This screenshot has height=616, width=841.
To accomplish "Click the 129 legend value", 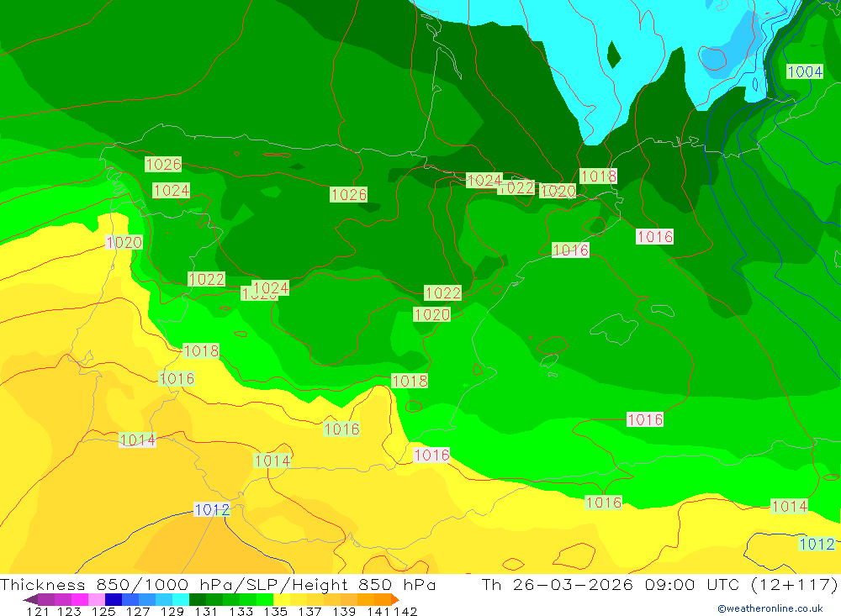I will [x=172, y=611].
